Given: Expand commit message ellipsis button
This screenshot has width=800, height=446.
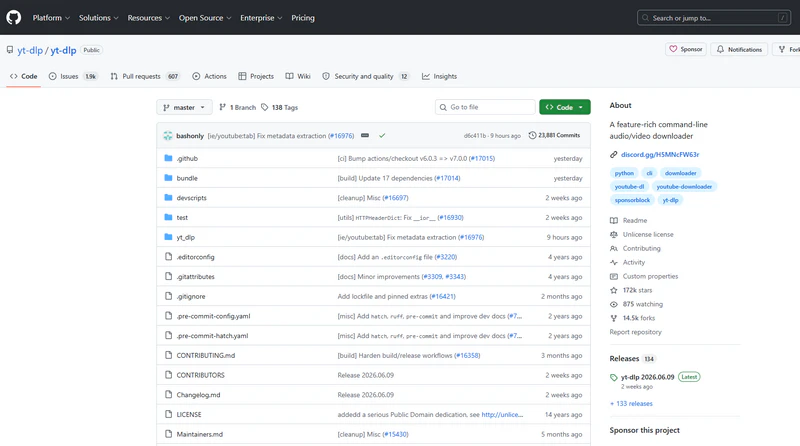Looking at the screenshot, I should pyautogui.click(x=365, y=136).
